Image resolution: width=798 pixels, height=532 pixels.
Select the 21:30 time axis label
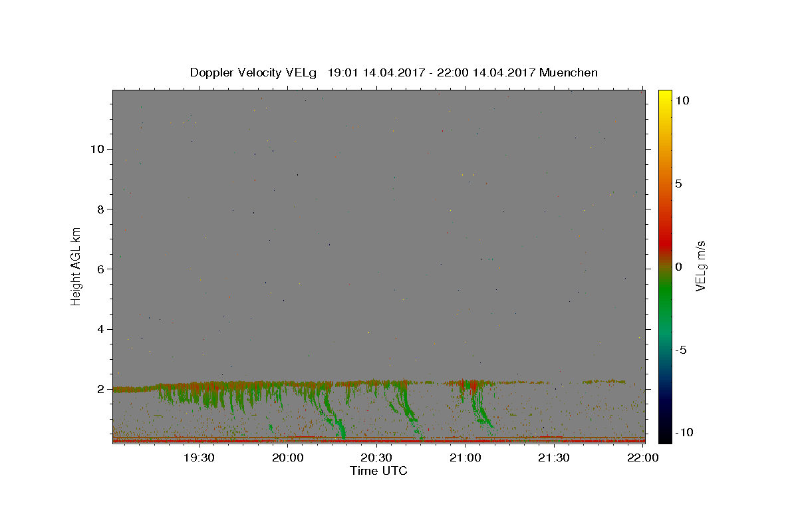[553, 458]
